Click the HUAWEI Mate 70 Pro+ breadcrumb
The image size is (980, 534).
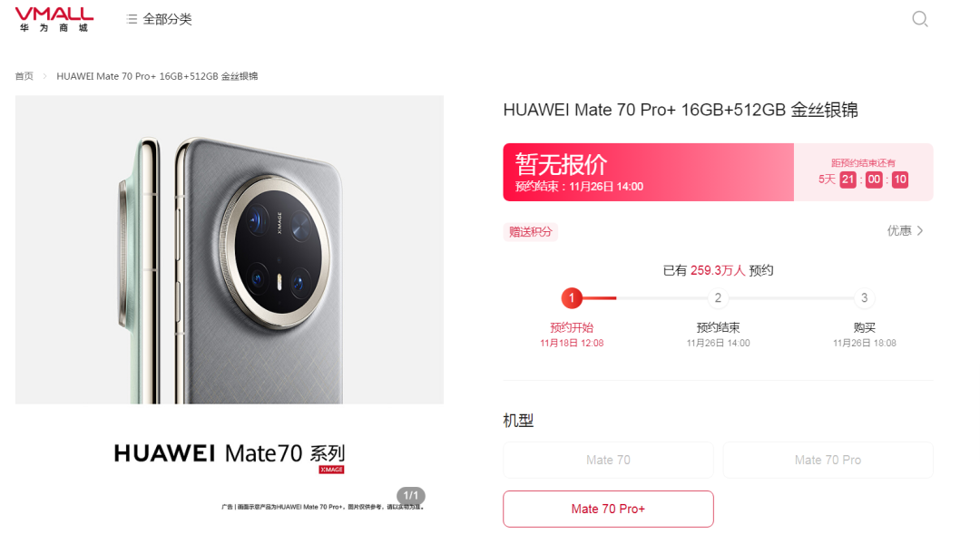157,76
